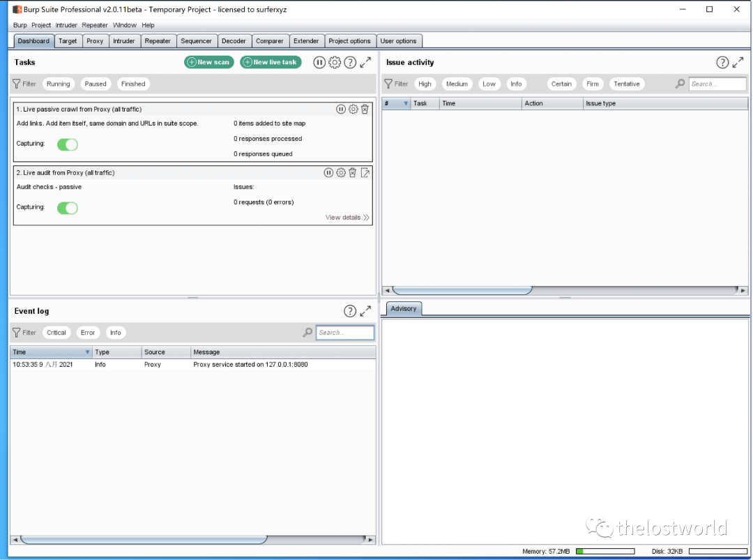Toggle the Critical event log filter
The height and width of the screenshot is (560, 753).
click(56, 333)
